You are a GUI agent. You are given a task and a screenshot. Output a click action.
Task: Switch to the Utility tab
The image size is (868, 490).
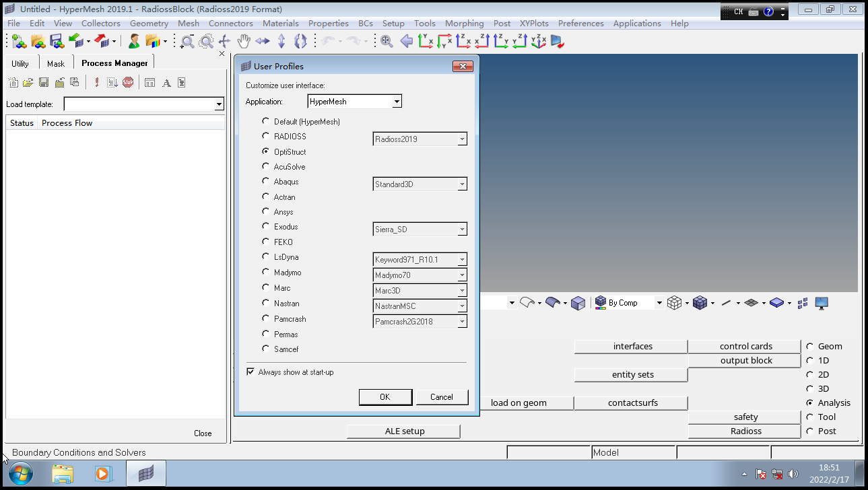tap(20, 63)
